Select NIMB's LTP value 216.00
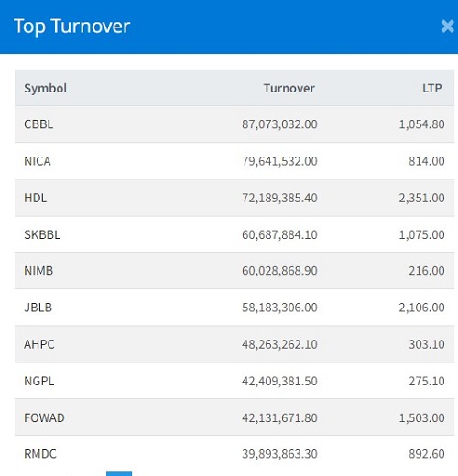This screenshot has height=476, width=458. 427,271
